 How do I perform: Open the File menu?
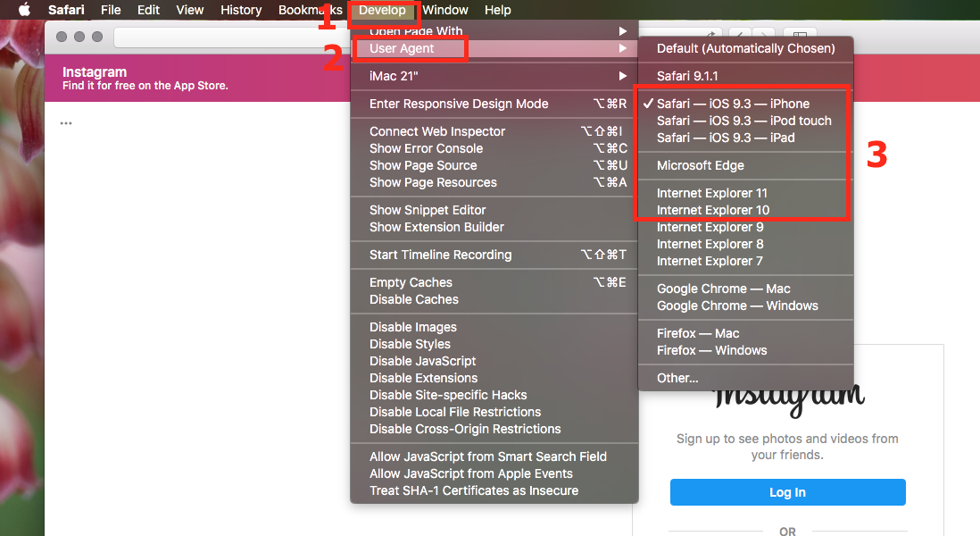coord(111,10)
